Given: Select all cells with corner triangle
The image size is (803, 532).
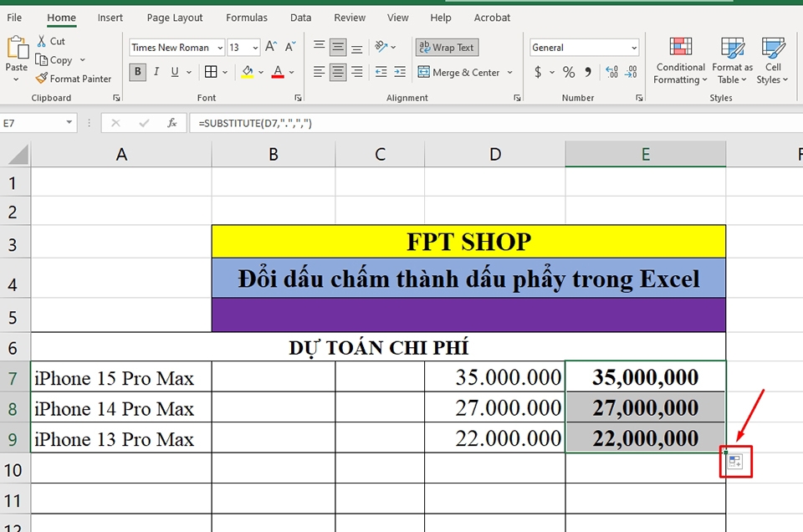Looking at the screenshot, I should coord(18,154).
